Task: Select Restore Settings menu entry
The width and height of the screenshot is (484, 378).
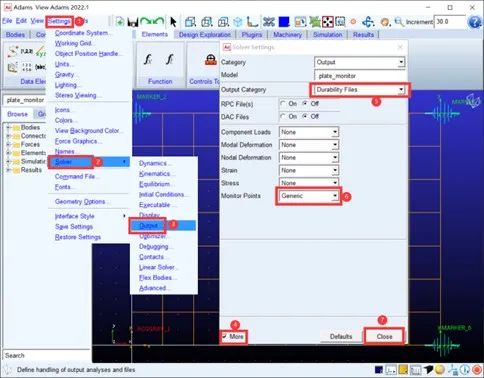Action: click(x=78, y=237)
